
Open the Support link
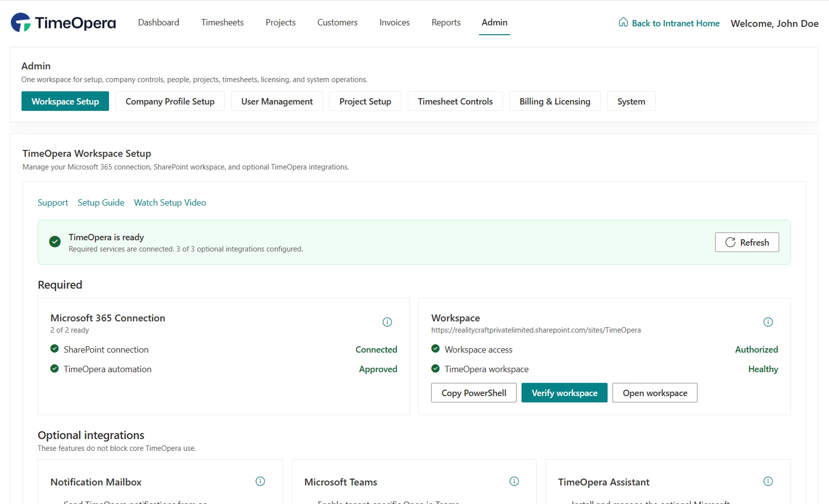pos(53,202)
